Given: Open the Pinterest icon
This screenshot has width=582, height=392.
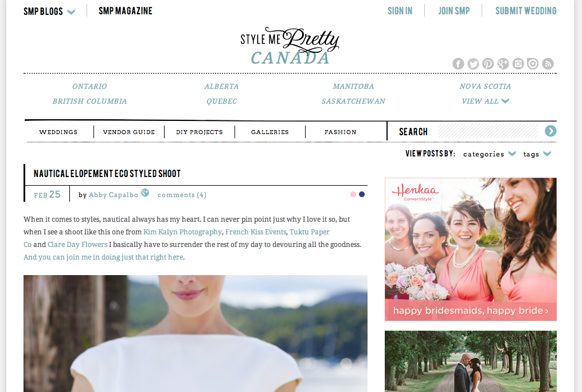Looking at the screenshot, I should point(488,64).
